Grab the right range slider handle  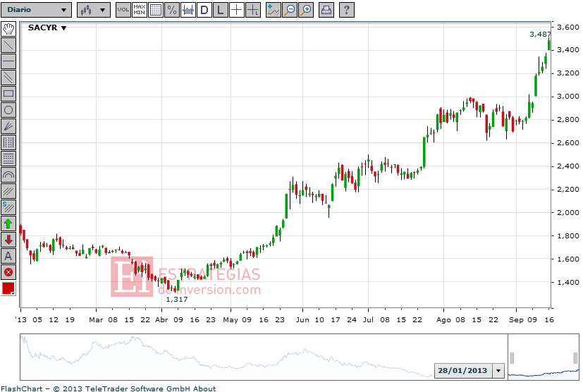click(575, 358)
